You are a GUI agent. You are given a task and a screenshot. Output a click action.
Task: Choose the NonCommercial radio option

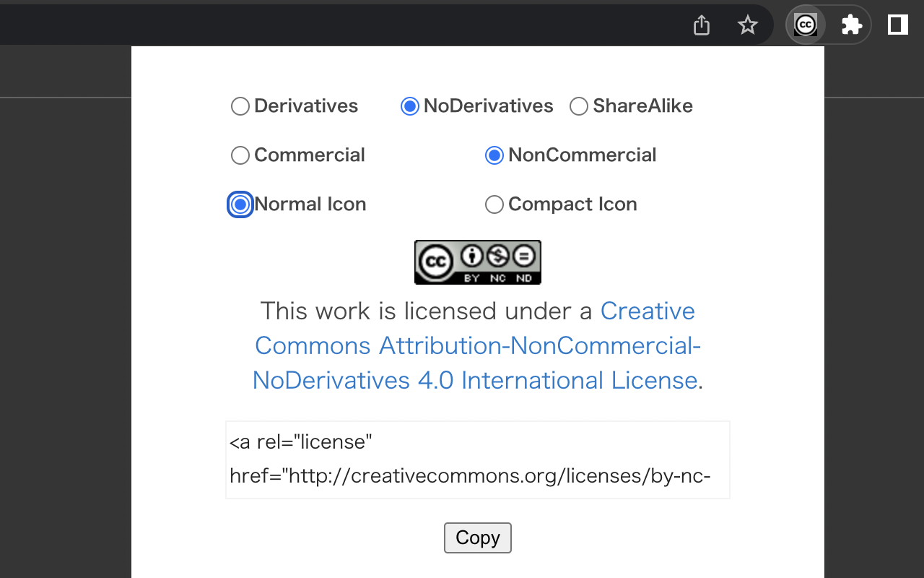point(494,155)
